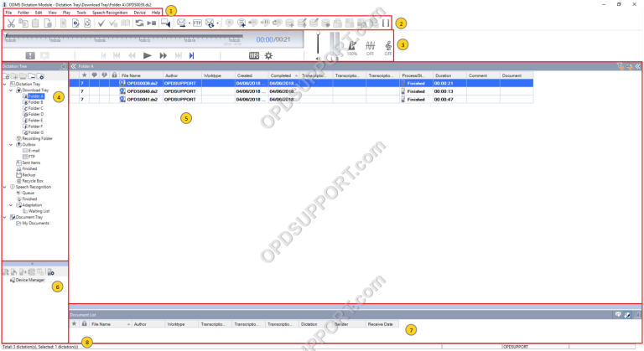
Task: Click the fast forward button
Action: [163, 55]
